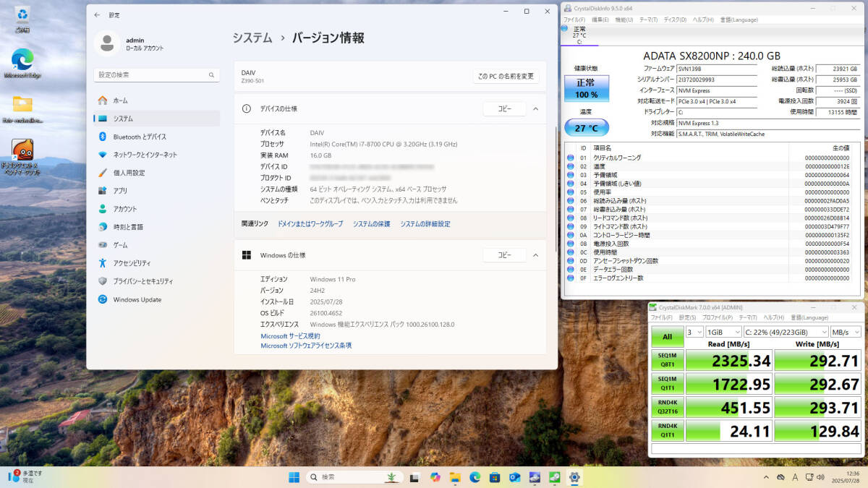
Task: Open アカウント settings page
Action: tap(156, 209)
